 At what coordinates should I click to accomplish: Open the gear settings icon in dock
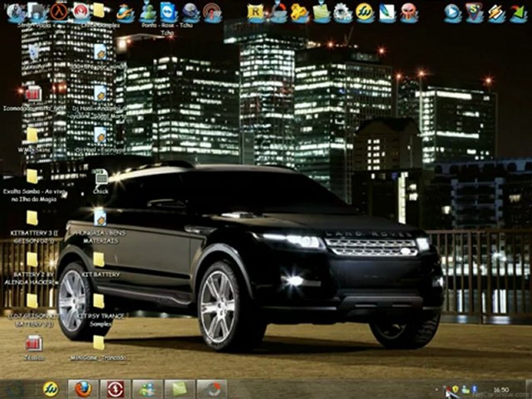click(x=342, y=13)
